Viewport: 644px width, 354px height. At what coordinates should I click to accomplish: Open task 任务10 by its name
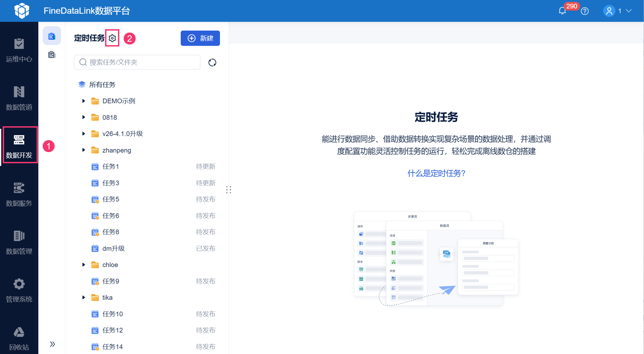(113, 314)
